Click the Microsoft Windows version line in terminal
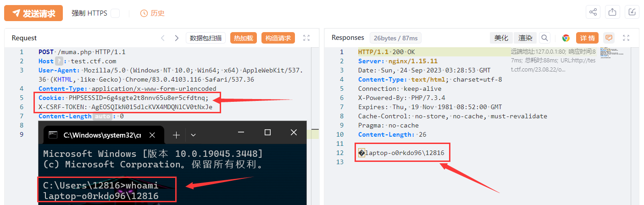Image resolution: width=644 pixels, height=205 pixels. click(153, 153)
